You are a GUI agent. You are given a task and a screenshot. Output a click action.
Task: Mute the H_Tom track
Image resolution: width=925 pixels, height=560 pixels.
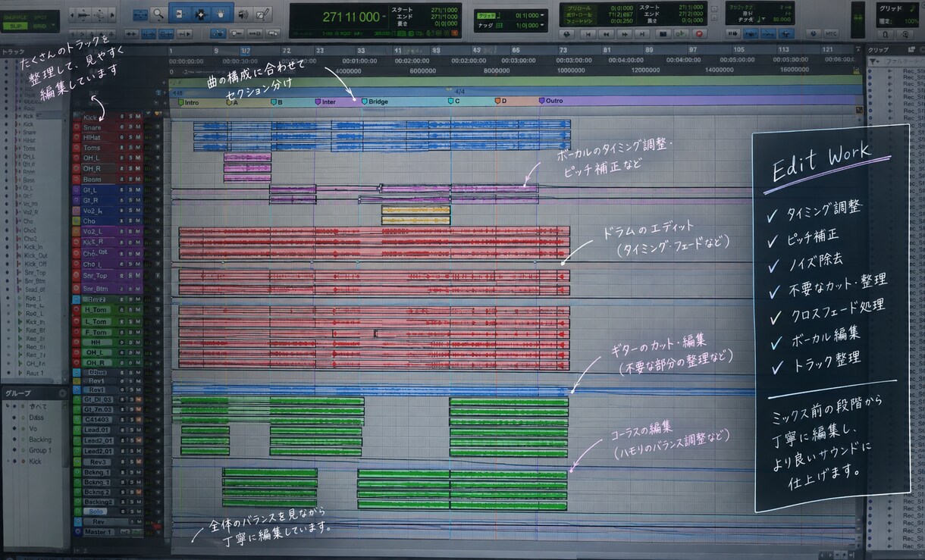[138, 310]
